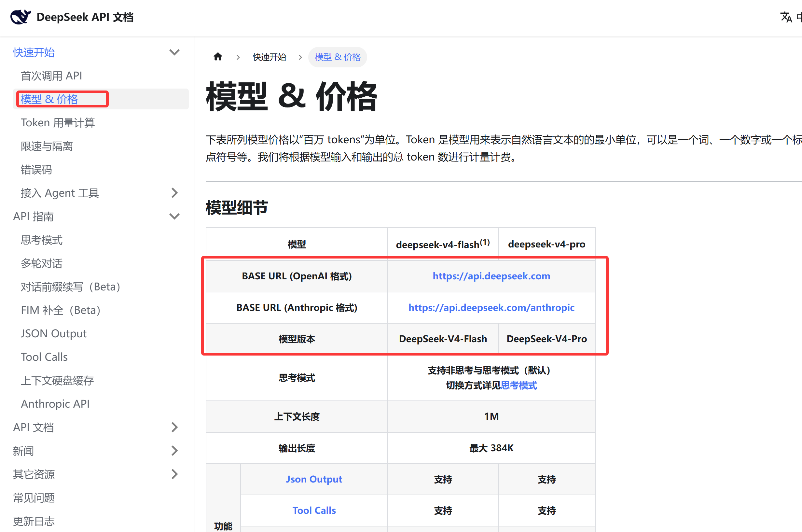Open the api.deepseek.com/anthropic link
Image resolution: width=802 pixels, height=532 pixels.
coord(491,307)
